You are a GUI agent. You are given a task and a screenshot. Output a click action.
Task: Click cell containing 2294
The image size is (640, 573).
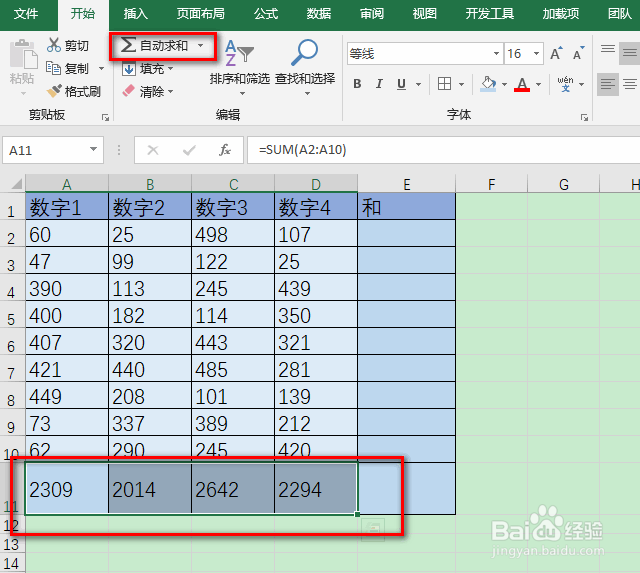316,489
